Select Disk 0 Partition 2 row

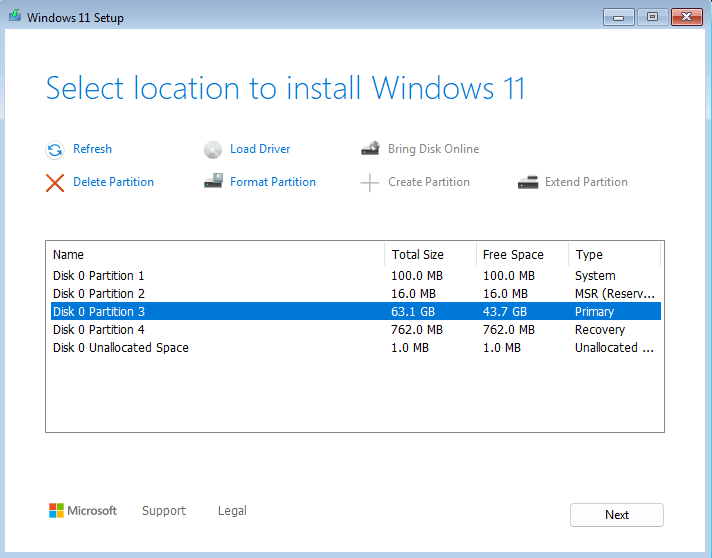[356, 294]
